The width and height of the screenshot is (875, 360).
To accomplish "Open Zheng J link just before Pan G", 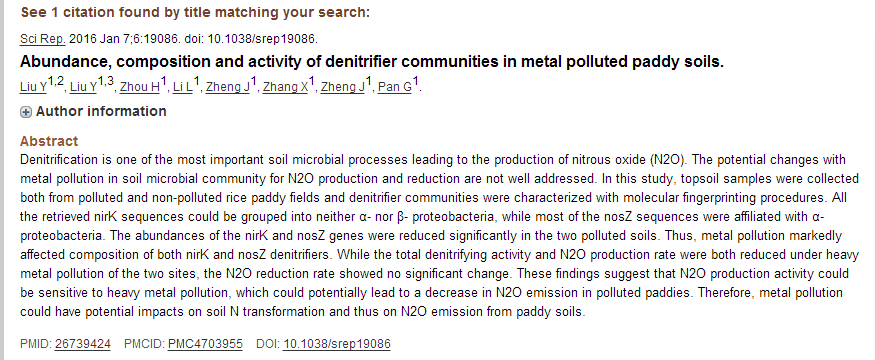I will (x=343, y=87).
